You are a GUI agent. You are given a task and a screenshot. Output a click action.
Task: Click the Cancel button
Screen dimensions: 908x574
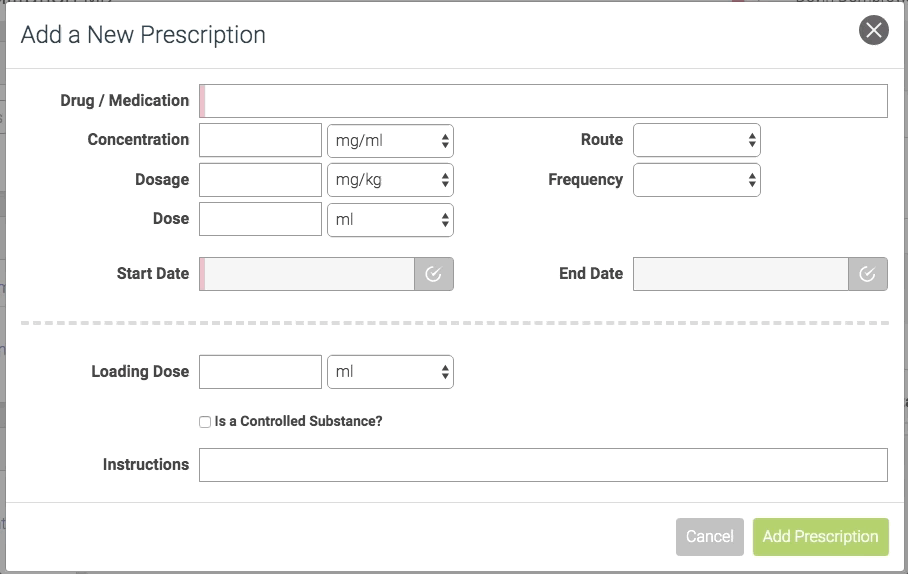coord(709,537)
